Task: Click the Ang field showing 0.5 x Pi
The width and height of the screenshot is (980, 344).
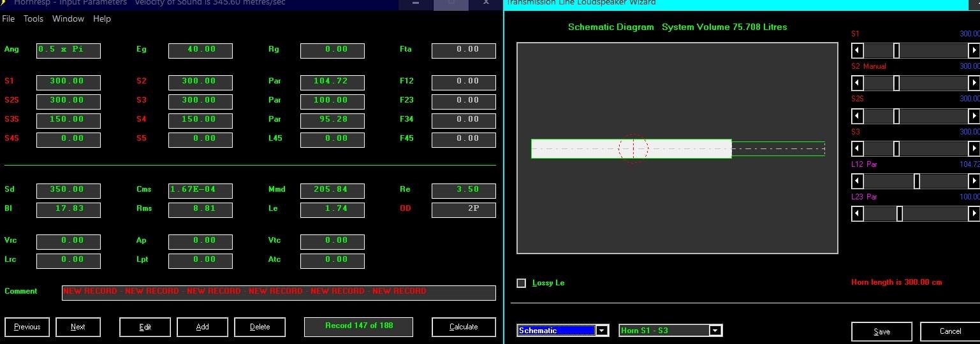Action: tap(68, 50)
